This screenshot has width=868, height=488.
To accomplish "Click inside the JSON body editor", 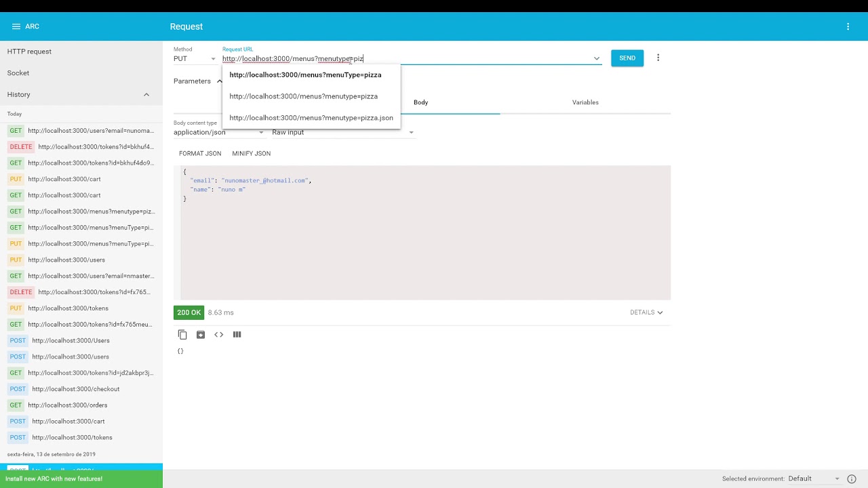I will click(422, 232).
